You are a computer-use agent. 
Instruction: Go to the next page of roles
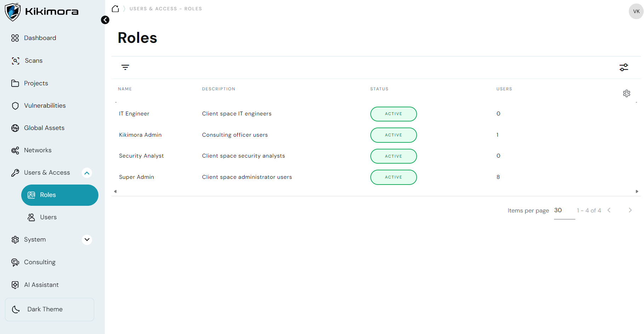click(x=630, y=210)
